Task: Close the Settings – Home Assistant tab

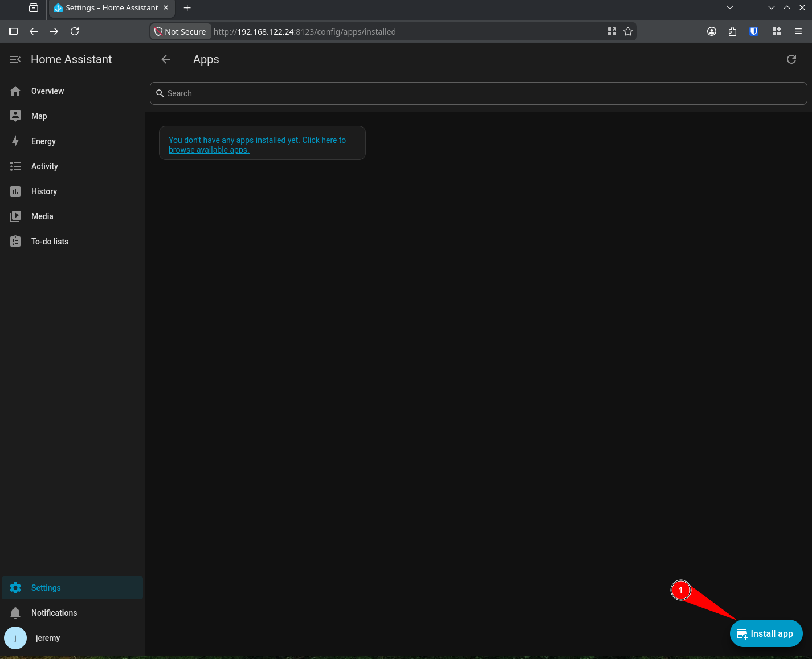Action: (x=166, y=7)
